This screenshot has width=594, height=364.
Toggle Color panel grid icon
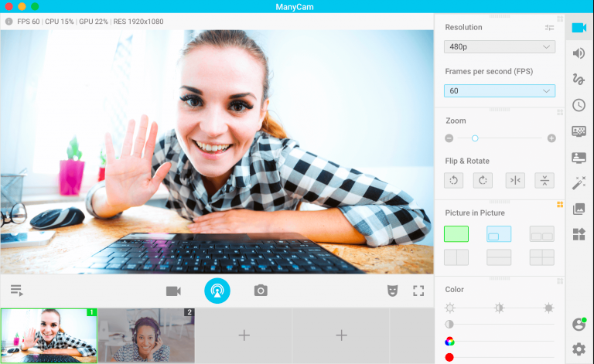point(560,281)
